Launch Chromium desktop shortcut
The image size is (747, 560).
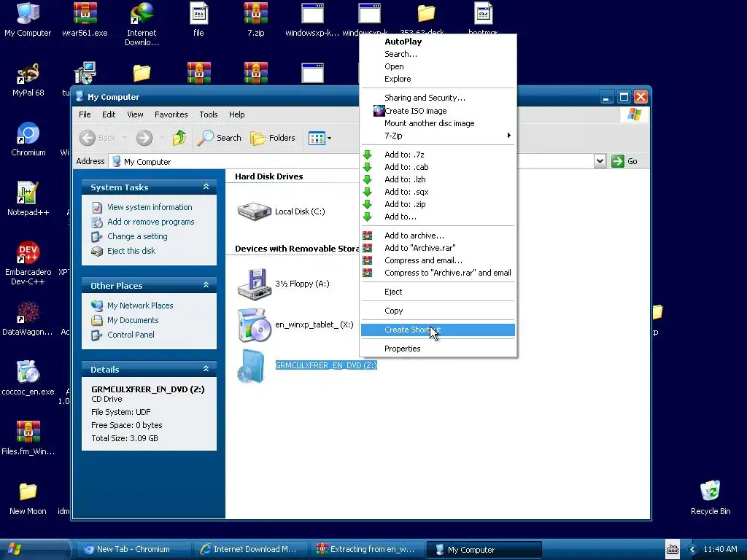[28, 139]
